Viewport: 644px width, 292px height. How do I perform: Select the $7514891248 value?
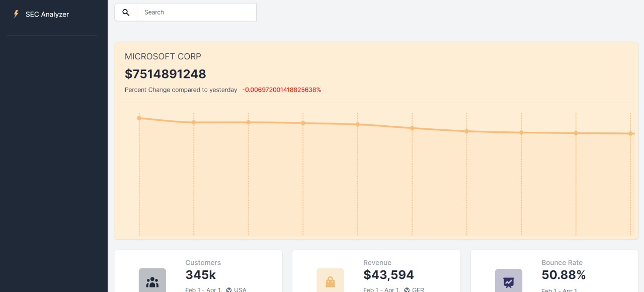[166, 74]
